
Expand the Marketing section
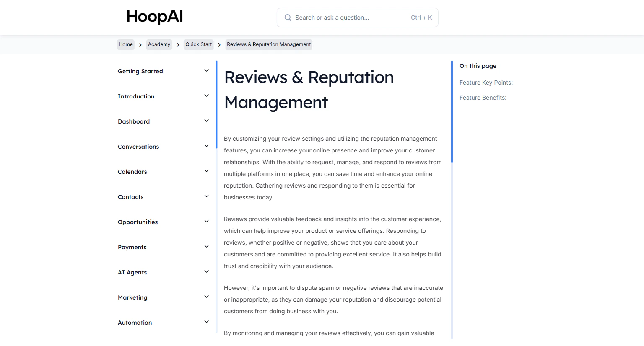[206, 297]
